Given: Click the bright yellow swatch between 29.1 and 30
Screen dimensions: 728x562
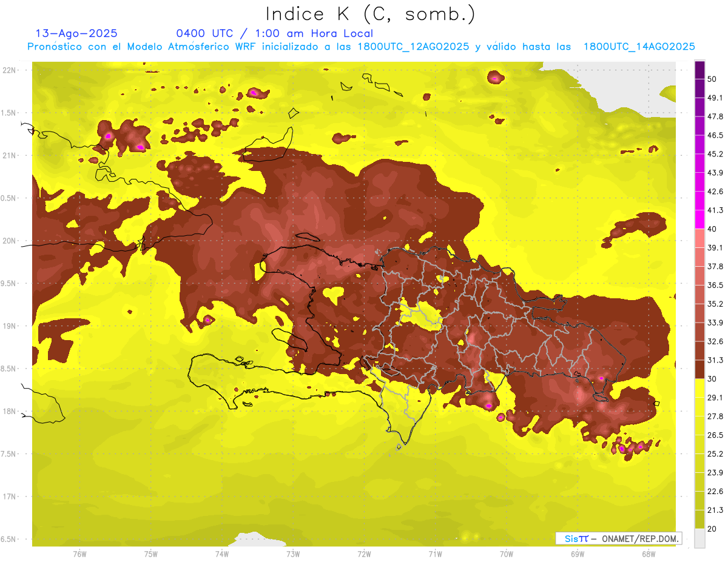Looking at the screenshot, I should [x=699, y=388].
